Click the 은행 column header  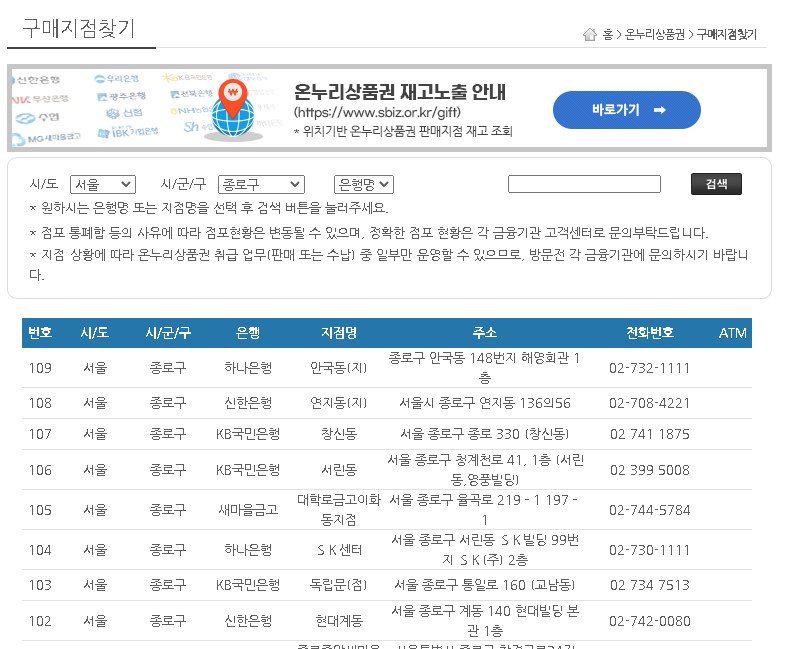coord(248,333)
